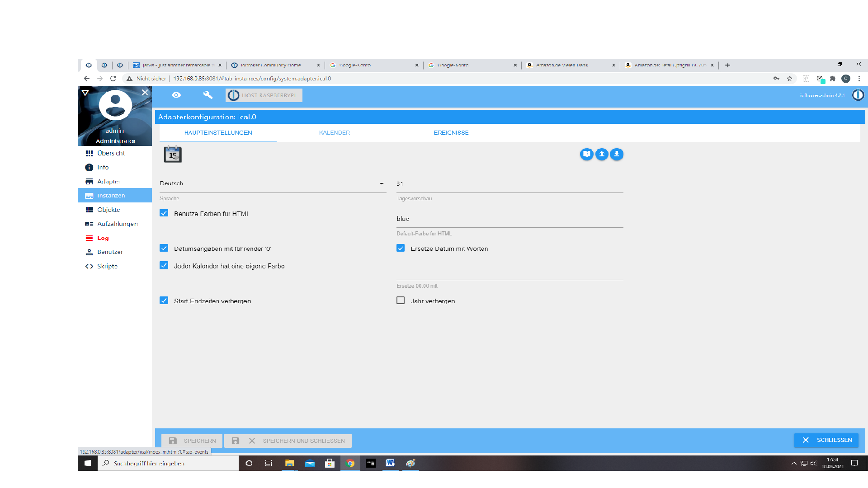This screenshot has width=868, height=488.
Task: Click the ical calendar adapter icon
Action: pos(173,155)
